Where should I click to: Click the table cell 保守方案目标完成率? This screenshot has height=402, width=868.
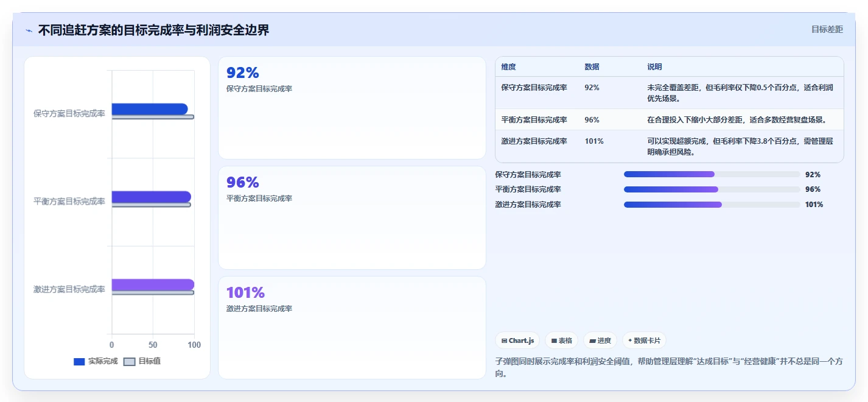[x=534, y=88]
